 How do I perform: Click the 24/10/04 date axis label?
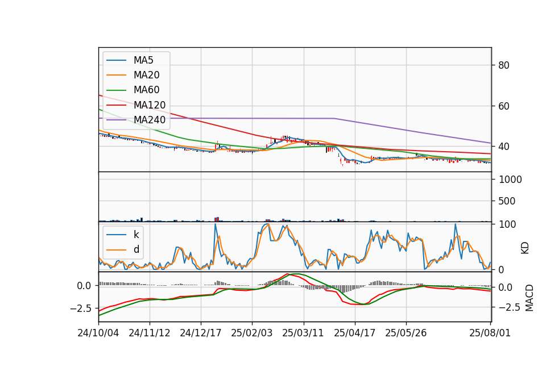[98, 333]
